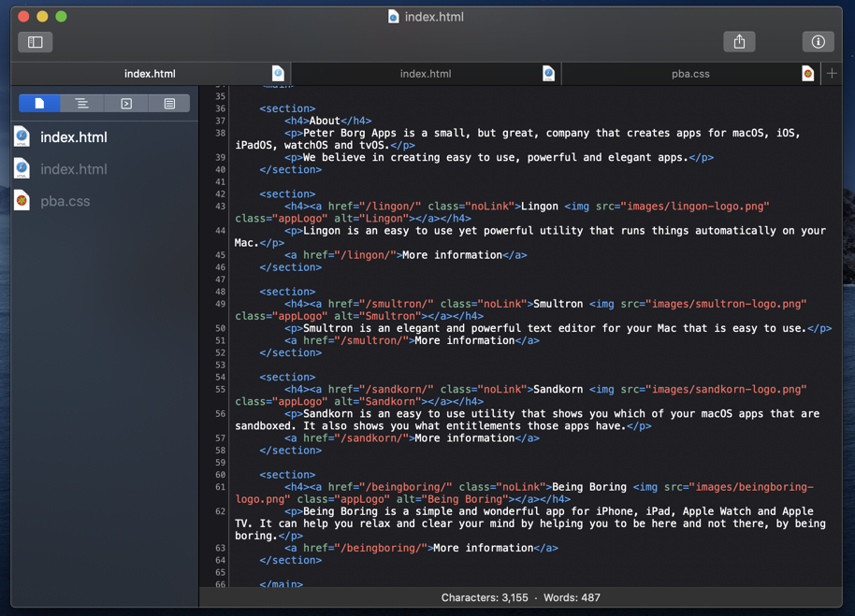
Task: Switch to the first index.html tab
Action: pyautogui.click(x=150, y=74)
